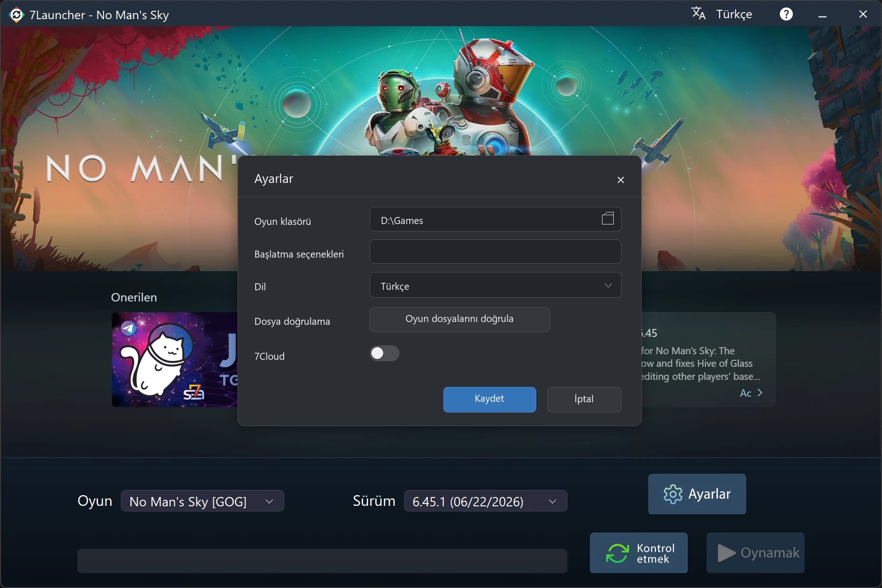Toggle the 7Cloud switch
The image size is (882, 588).
point(385,353)
